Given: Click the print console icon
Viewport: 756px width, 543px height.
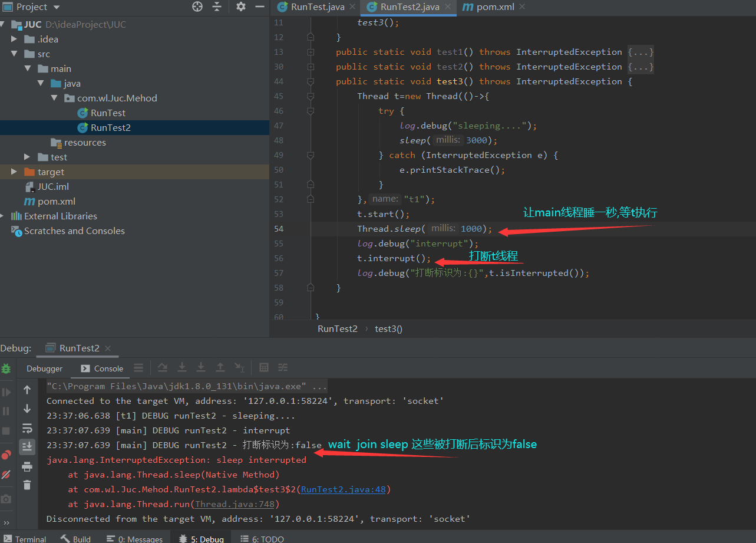Looking at the screenshot, I should click(x=27, y=466).
